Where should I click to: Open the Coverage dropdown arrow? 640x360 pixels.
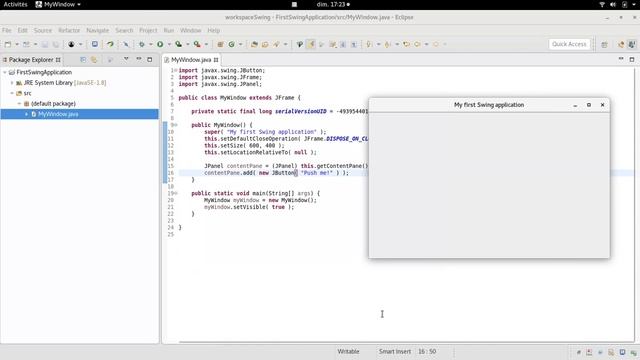click(x=188, y=44)
